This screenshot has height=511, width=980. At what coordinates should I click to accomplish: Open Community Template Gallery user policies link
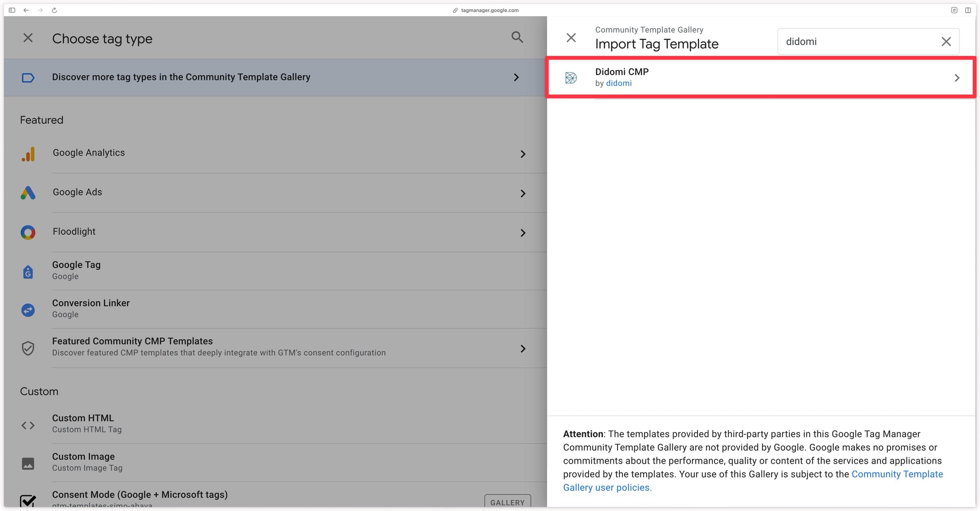click(753, 481)
